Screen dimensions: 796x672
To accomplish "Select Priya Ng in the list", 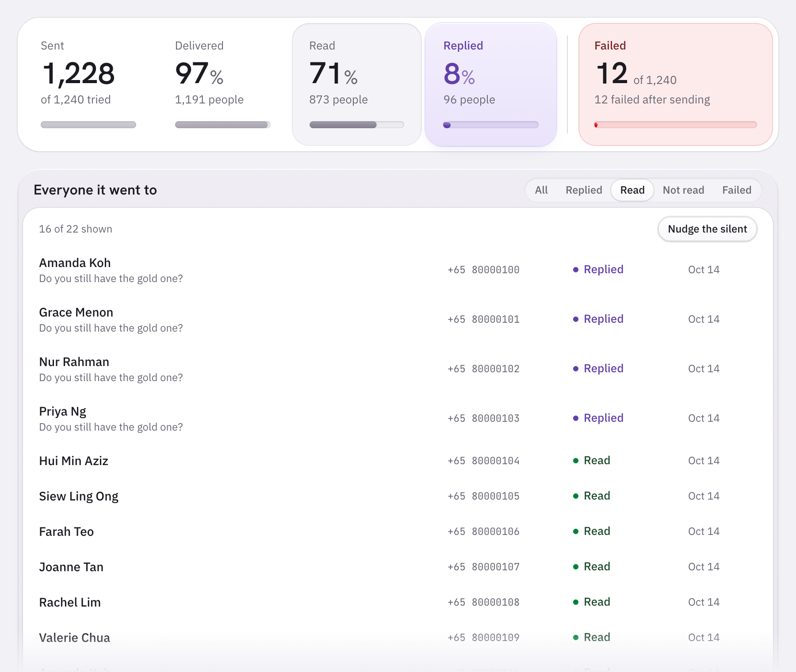I will (x=398, y=418).
